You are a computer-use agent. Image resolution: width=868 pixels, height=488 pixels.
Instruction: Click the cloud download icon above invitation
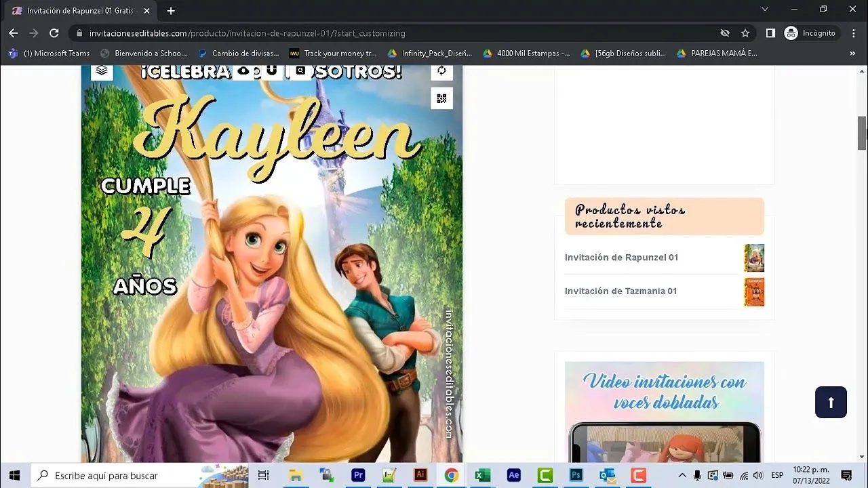pyautogui.click(x=243, y=70)
